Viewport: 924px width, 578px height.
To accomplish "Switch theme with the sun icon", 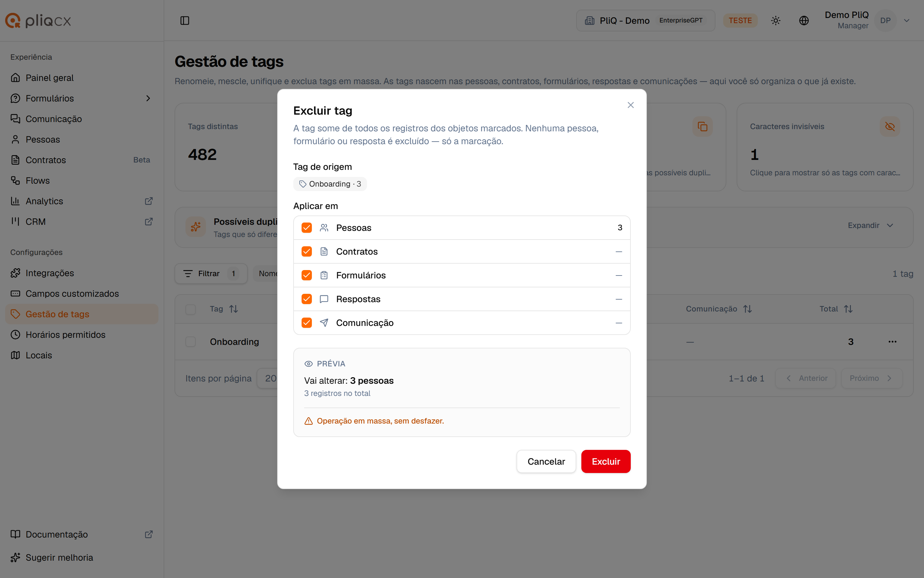I will 775,21.
